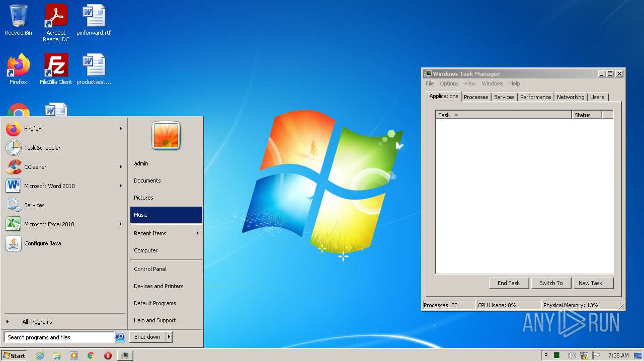Open Default Programs
This screenshot has height=362, width=644.
(x=166, y=303)
